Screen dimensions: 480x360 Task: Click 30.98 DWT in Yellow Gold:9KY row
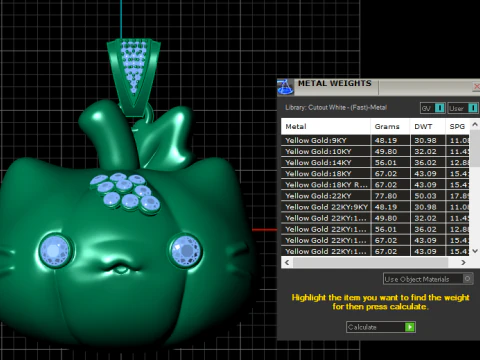(425, 140)
